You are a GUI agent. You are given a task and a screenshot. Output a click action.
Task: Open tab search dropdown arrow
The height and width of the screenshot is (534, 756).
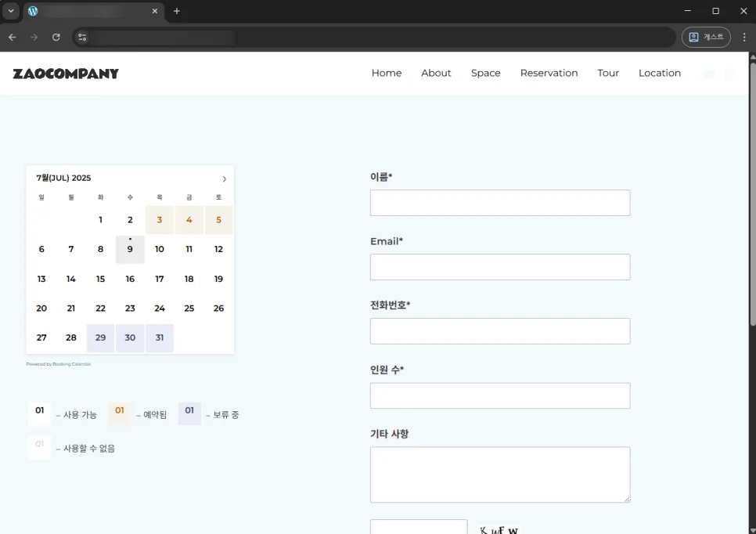(x=11, y=11)
